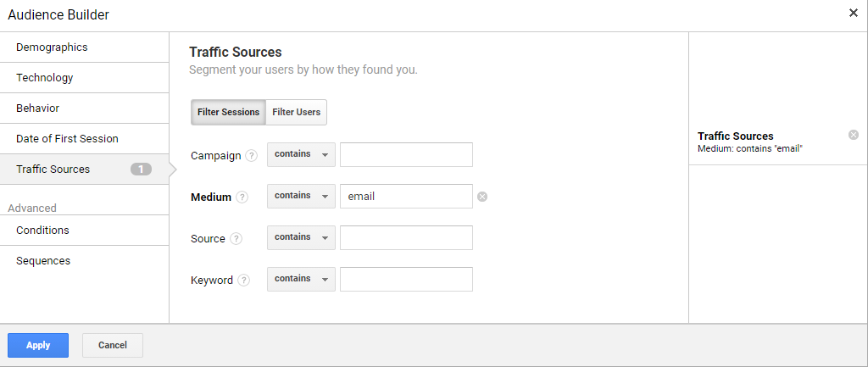Click the Campaign help question mark icon
868x367 pixels.
pyautogui.click(x=251, y=156)
